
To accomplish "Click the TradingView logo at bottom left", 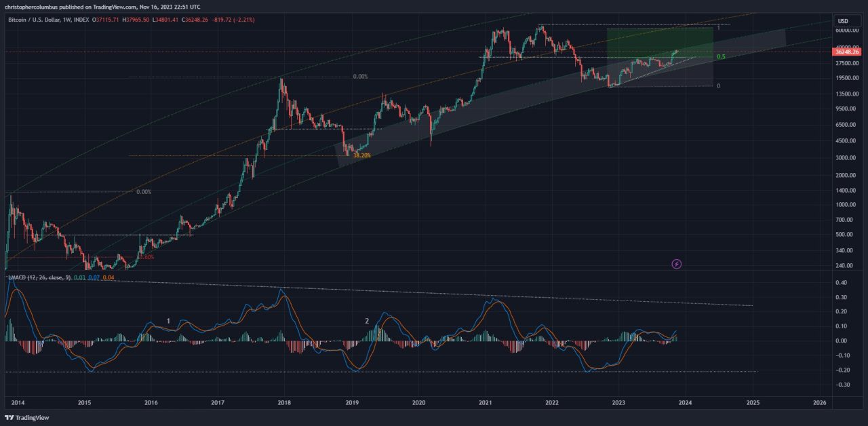I will click(27, 418).
